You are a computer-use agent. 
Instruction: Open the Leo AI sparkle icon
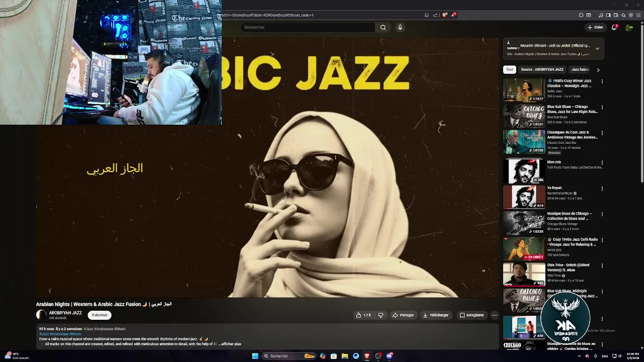[x=623, y=15]
